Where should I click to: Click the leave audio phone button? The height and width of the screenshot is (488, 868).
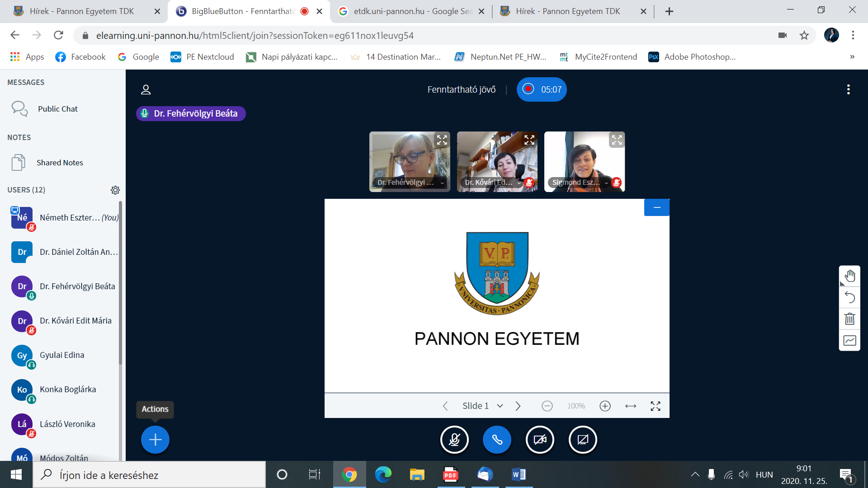click(x=497, y=440)
